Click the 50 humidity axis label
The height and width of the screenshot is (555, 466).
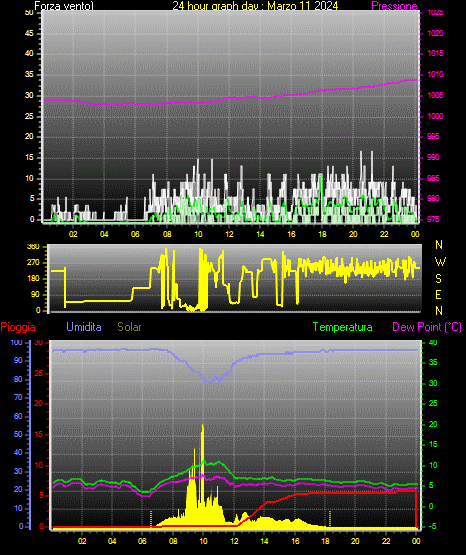click(x=18, y=434)
